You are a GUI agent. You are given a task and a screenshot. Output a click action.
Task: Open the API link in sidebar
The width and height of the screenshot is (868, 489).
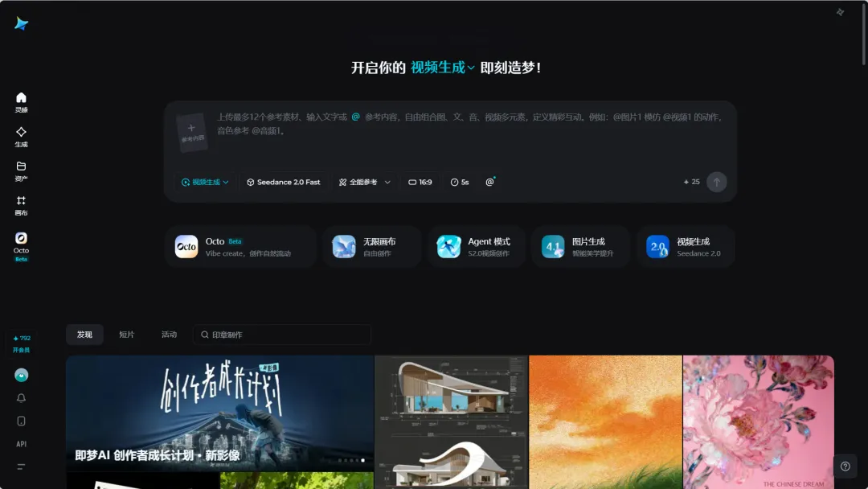[x=21, y=444]
